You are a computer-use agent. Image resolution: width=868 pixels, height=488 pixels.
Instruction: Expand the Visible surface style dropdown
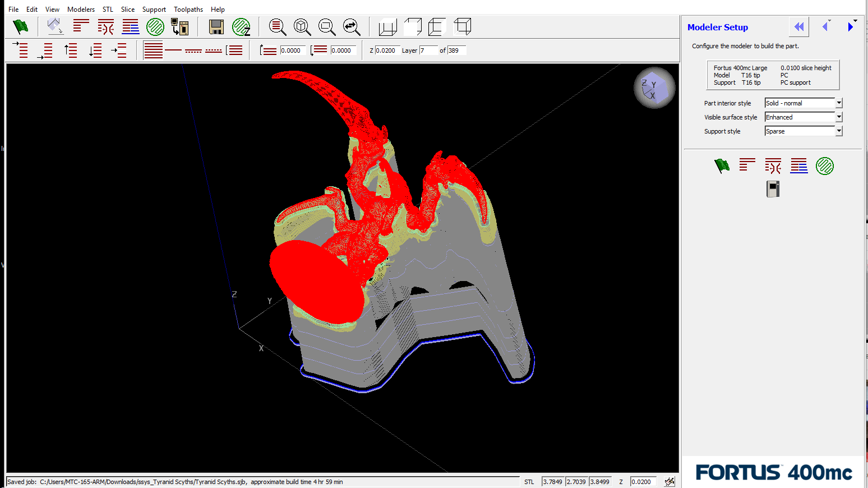coord(839,117)
